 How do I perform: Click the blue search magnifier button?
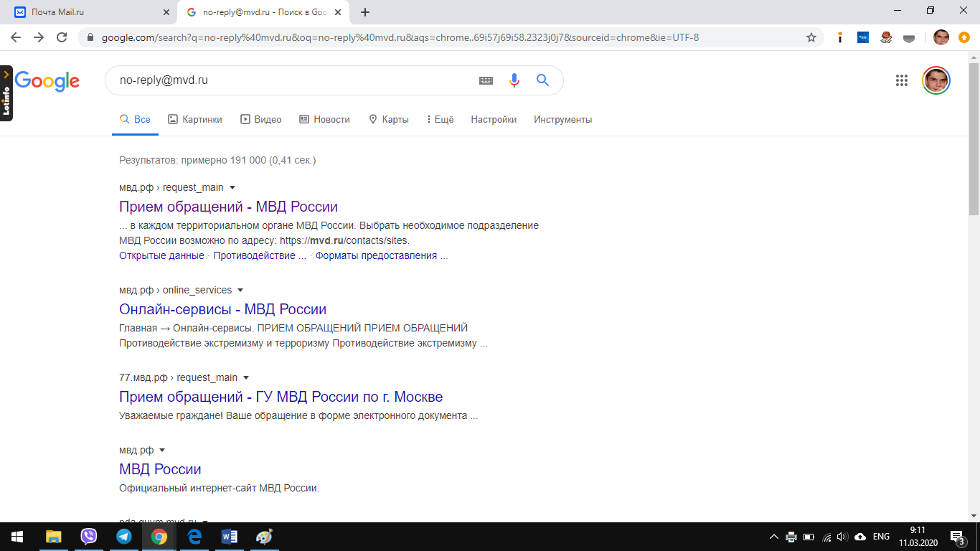542,80
